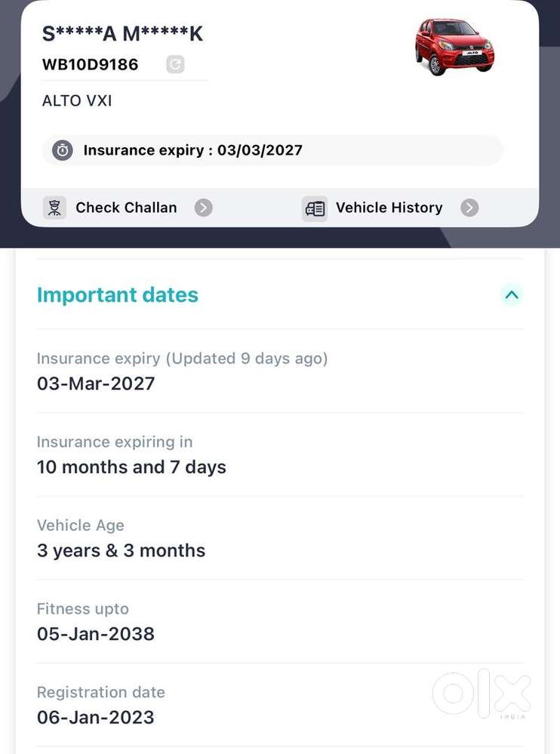The height and width of the screenshot is (754, 560).
Task: Click the ALTO VXI model label
Action: (x=77, y=100)
